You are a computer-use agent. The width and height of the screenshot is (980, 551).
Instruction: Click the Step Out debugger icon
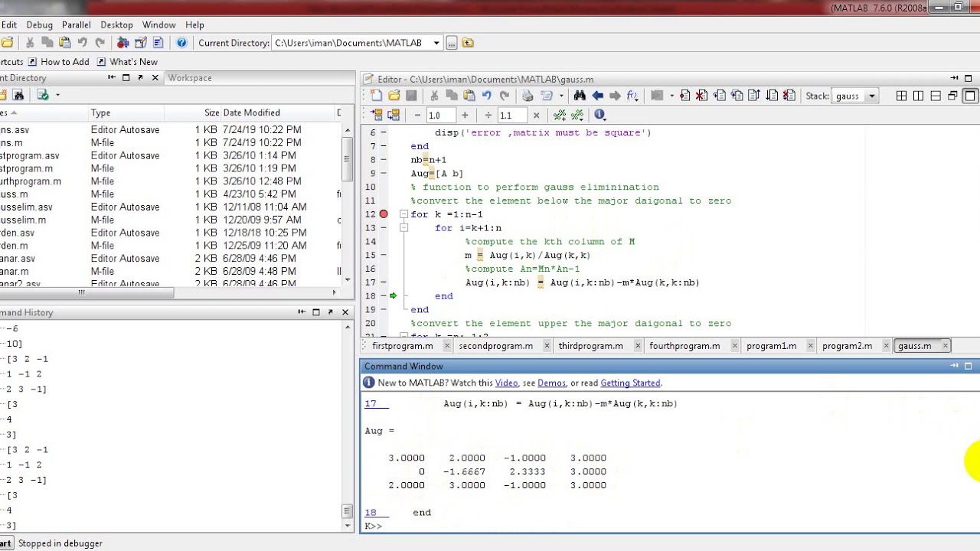pos(754,96)
